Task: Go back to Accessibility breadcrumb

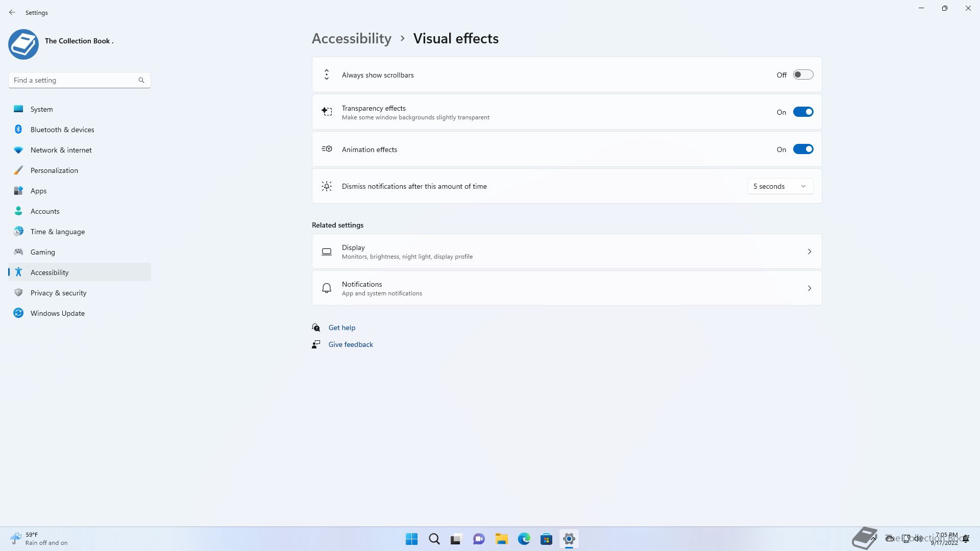Action: click(x=351, y=39)
